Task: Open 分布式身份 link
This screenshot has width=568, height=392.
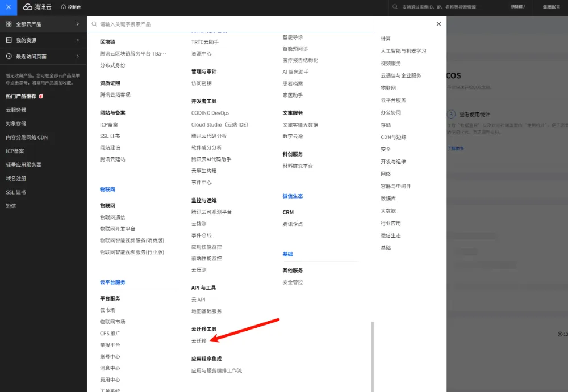Action: tap(112, 65)
